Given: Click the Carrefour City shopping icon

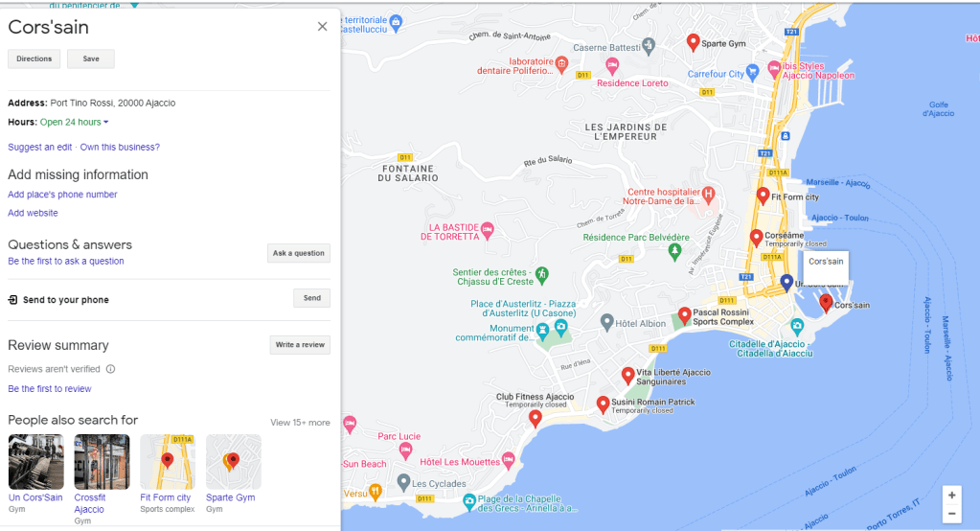Looking at the screenshot, I should [x=753, y=71].
